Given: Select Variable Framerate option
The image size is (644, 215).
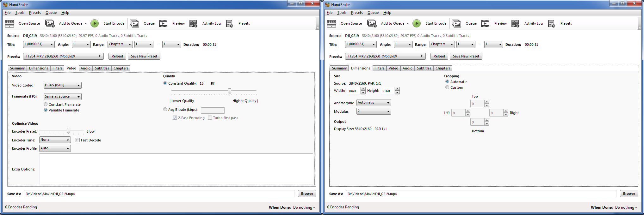Looking at the screenshot, I should pyautogui.click(x=46, y=110).
